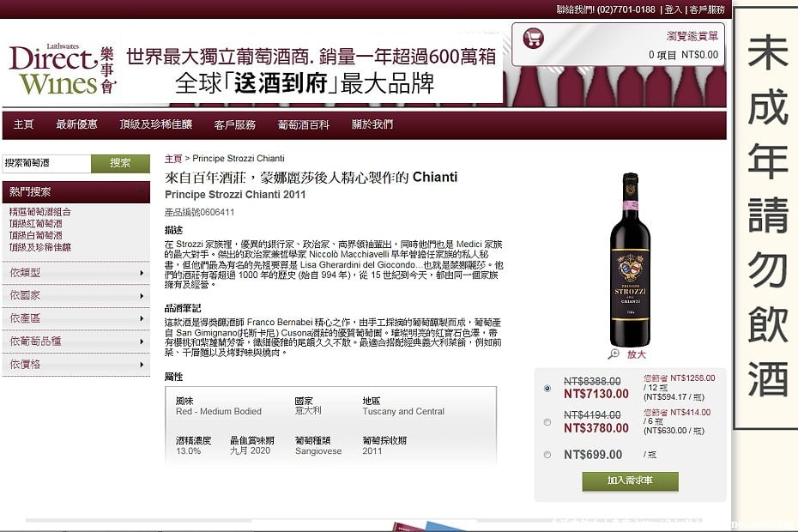The width and height of the screenshot is (798, 532).
Task: Expand the 依國家 filter arrow
Action: 142,296
